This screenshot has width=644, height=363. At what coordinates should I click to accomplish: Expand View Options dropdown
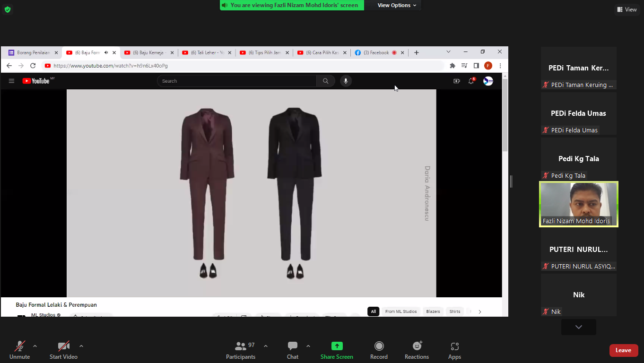(x=397, y=5)
